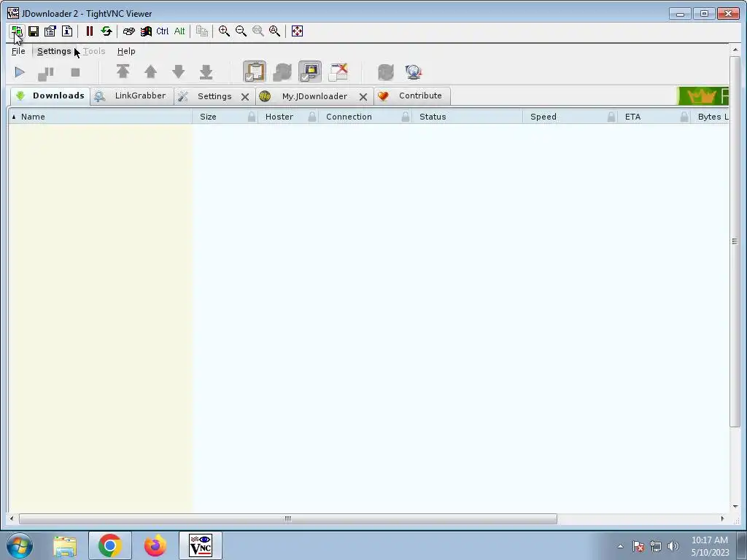Click the TightVNC New Connection icon
This screenshot has width=747, height=560.
tap(17, 31)
